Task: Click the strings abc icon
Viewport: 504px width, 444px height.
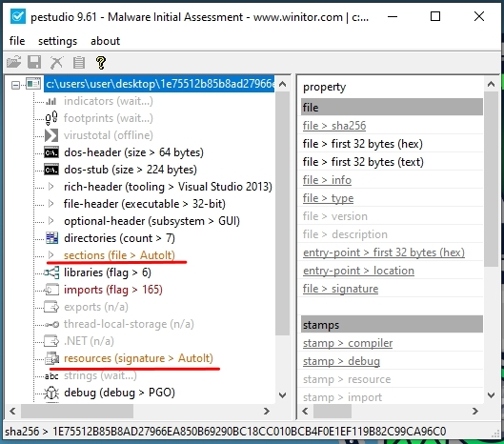Action: coord(51,375)
